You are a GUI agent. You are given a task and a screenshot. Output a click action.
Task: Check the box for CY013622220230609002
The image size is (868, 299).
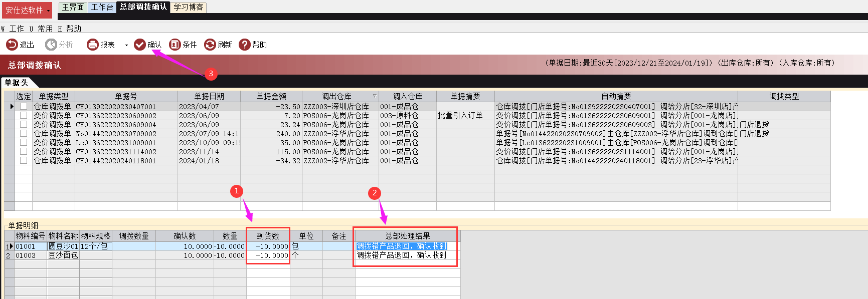click(x=24, y=115)
